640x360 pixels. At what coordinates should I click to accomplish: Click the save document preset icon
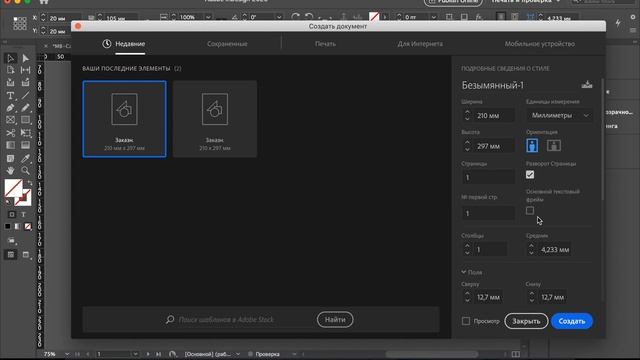pos(587,84)
